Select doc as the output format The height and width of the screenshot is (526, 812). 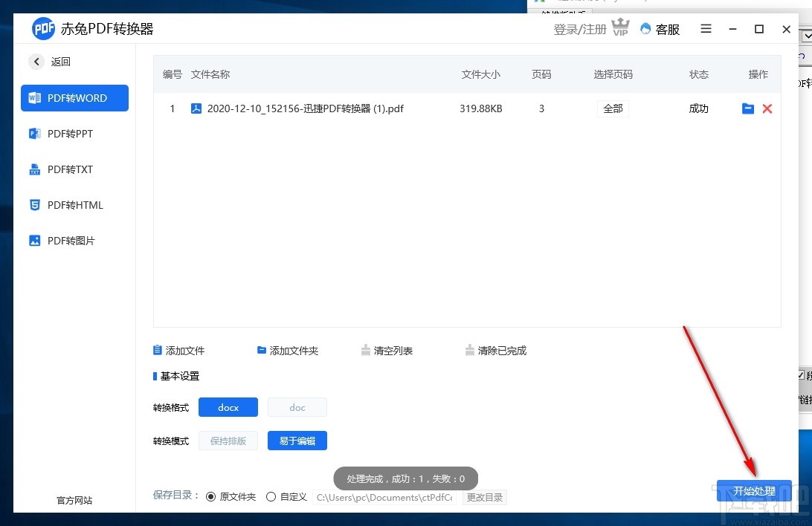point(297,407)
